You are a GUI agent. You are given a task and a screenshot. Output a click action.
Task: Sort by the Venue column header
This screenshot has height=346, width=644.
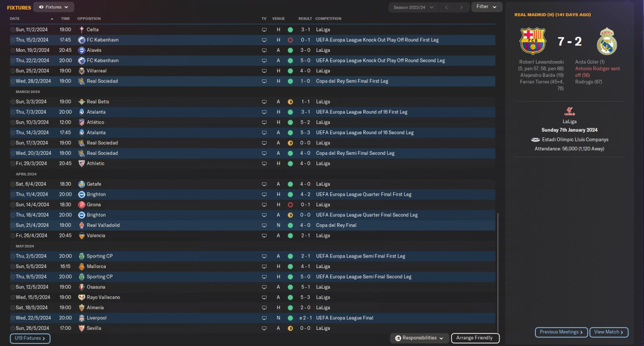(x=278, y=19)
